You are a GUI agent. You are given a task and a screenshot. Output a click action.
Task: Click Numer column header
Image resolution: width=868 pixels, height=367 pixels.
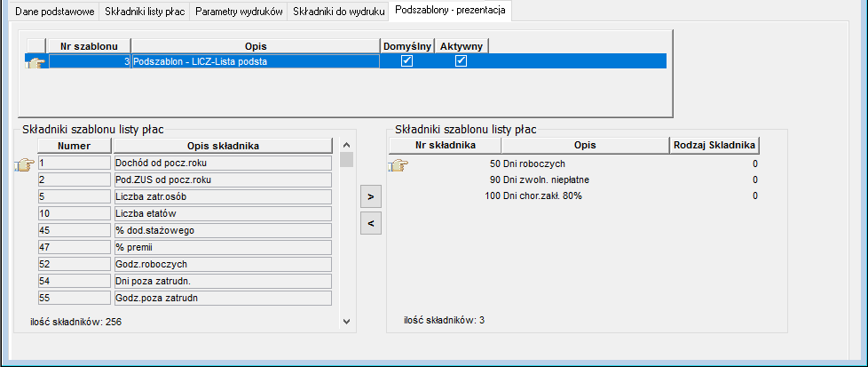pos(75,146)
